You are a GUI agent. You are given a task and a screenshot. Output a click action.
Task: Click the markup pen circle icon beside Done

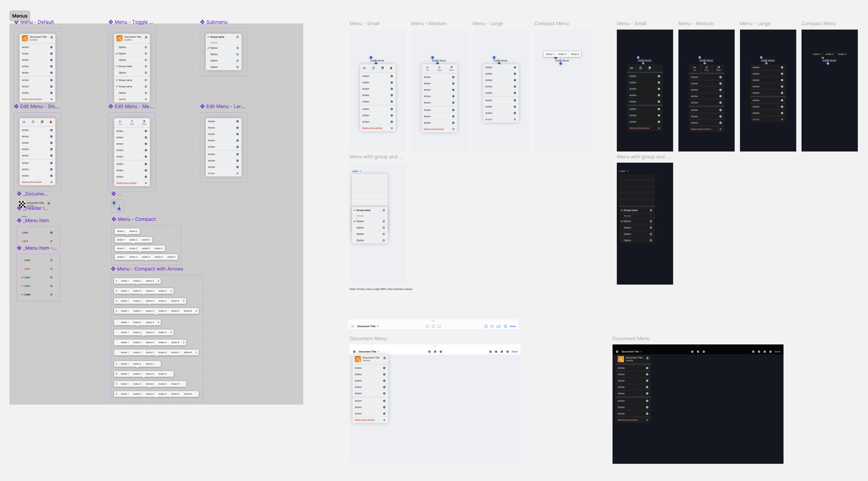pyautogui.click(x=506, y=326)
